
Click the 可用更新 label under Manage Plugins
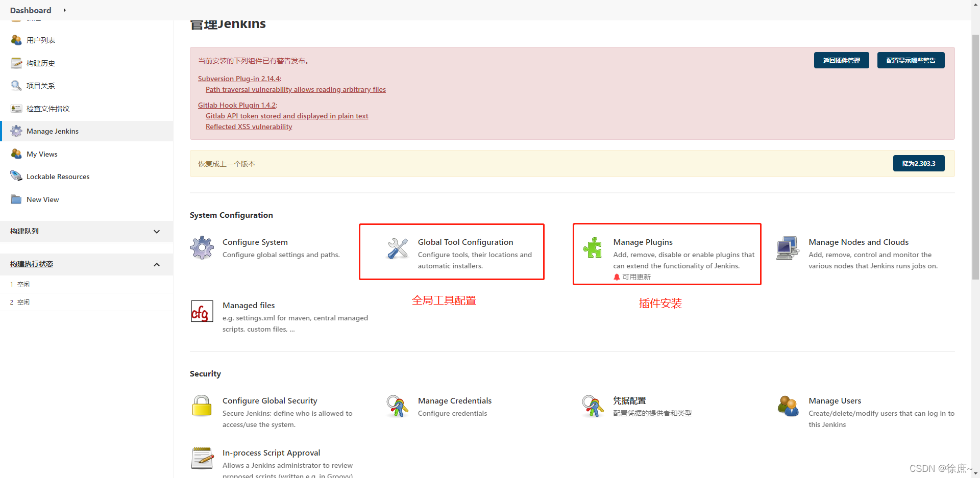[x=636, y=277]
